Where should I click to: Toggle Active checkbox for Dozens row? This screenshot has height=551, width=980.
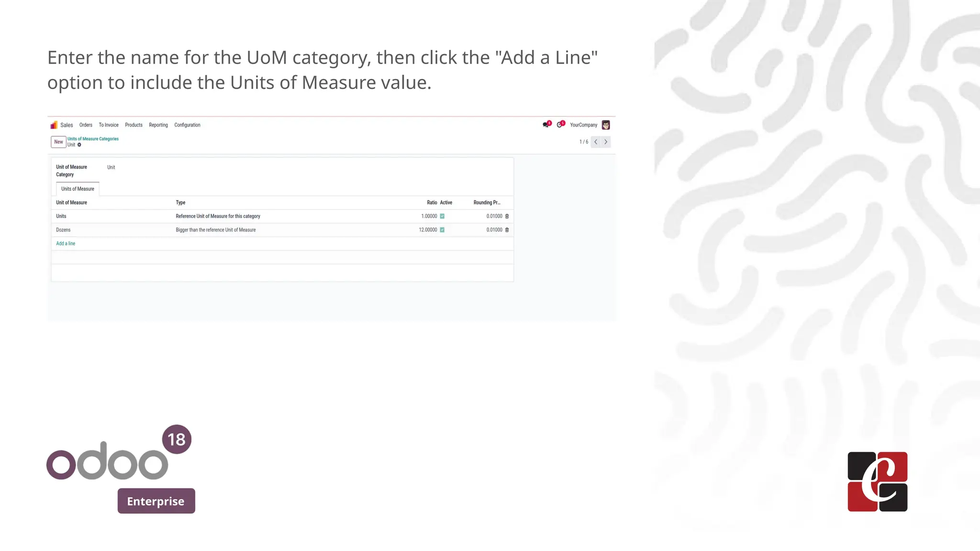click(x=442, y=230)
